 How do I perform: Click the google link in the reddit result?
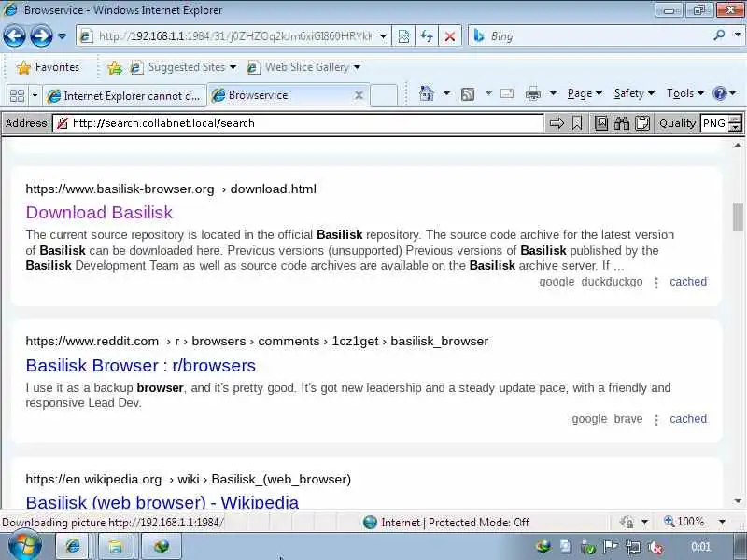[x=589, y=419]
